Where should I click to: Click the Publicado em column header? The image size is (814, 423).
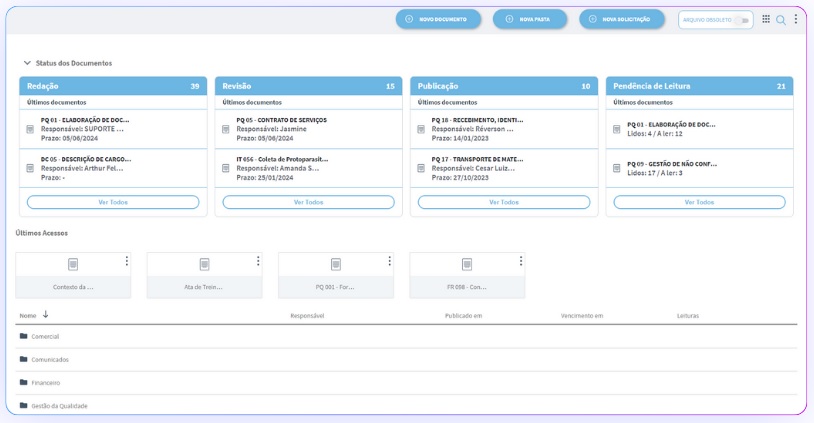pyautogui.click(x=464, y=316)
